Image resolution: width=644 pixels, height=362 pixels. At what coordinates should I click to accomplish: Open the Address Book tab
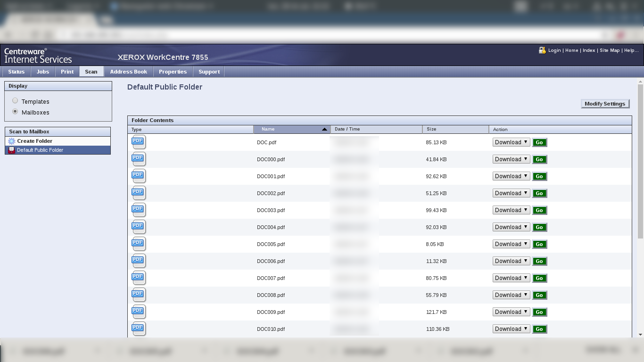[x=129, y=72]
